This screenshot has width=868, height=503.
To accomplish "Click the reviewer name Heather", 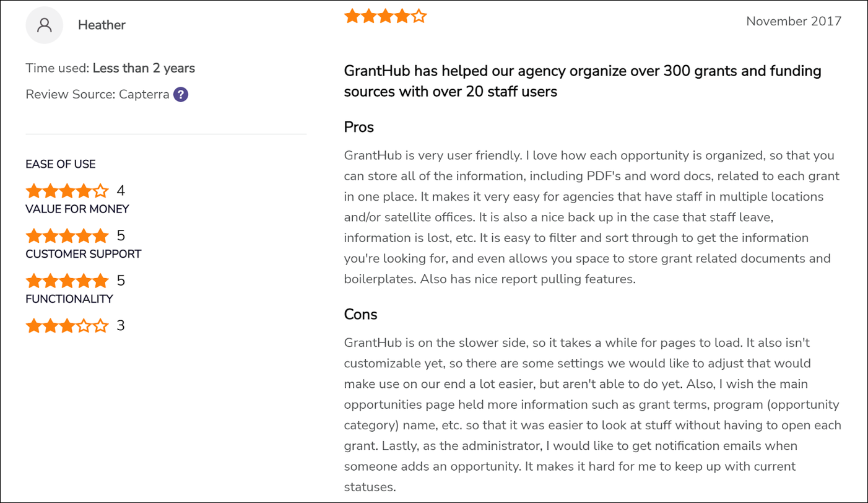I will pos(102,25).
